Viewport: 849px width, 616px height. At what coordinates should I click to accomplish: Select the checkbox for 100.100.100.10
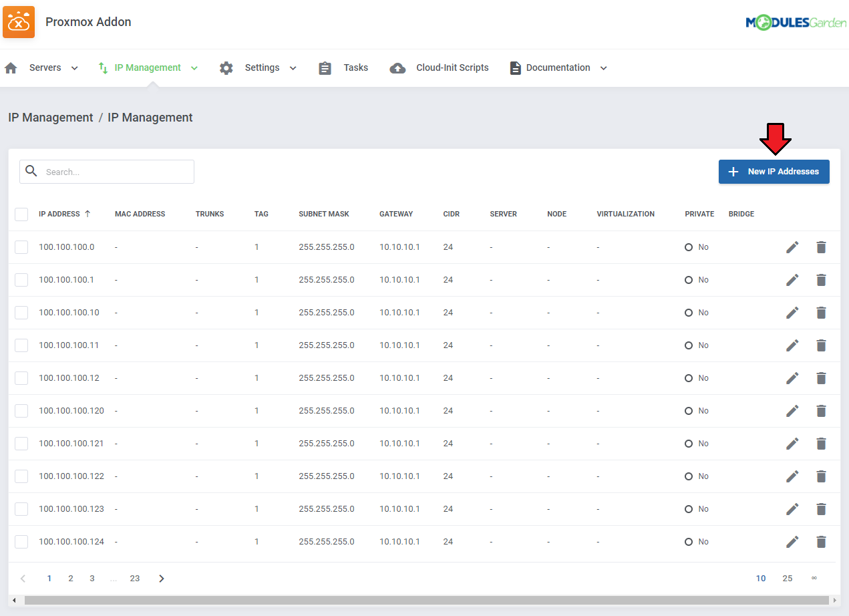21,313
